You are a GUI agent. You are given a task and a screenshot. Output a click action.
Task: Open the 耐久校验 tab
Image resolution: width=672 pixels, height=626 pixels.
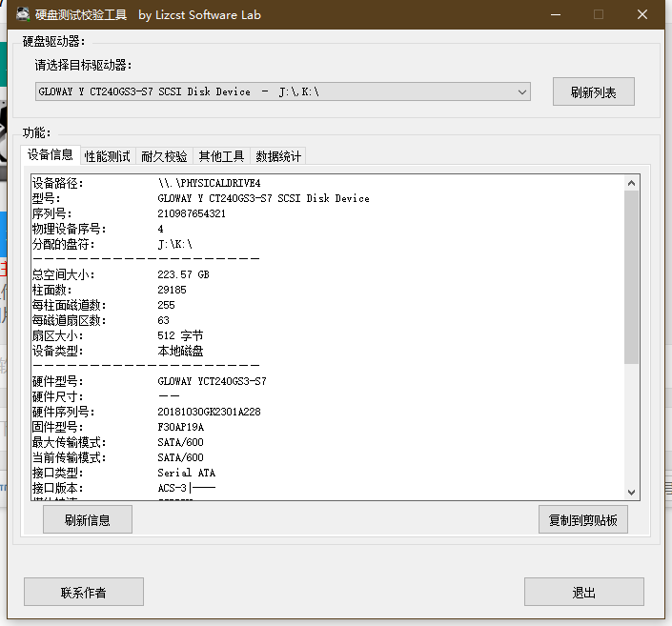[164, 156]
